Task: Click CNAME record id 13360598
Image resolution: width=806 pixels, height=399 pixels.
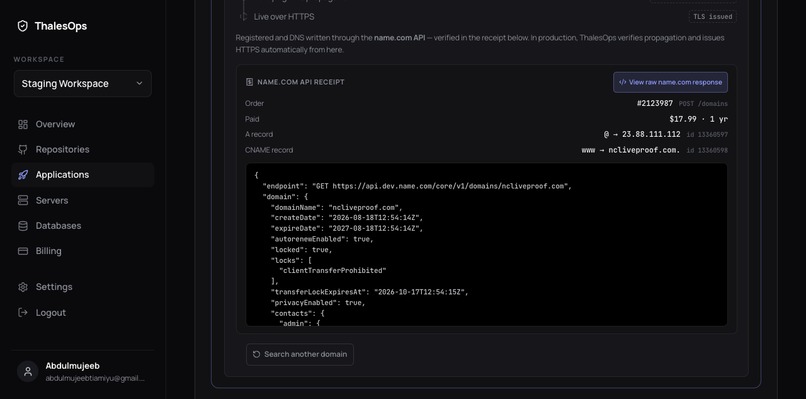Action: (707, 151)
